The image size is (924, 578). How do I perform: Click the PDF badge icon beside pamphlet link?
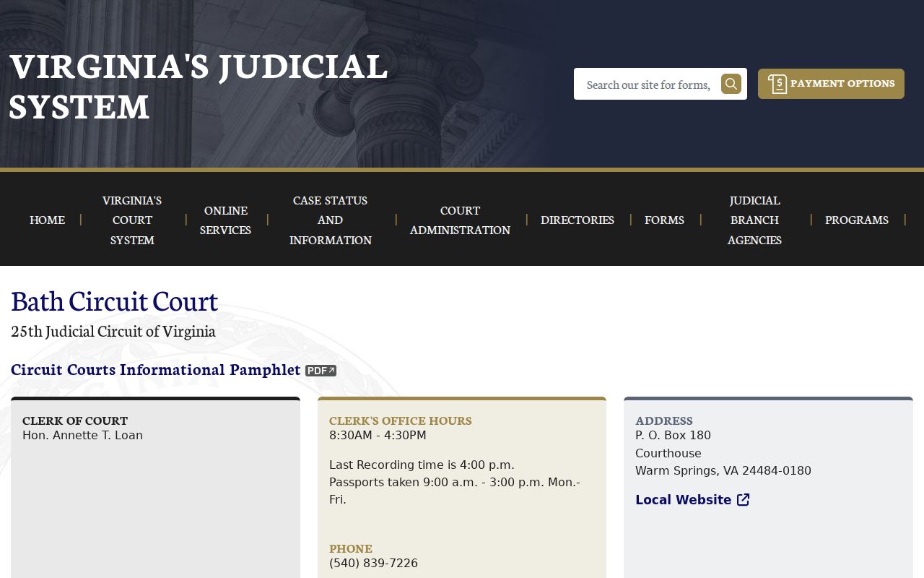point(321,371)
